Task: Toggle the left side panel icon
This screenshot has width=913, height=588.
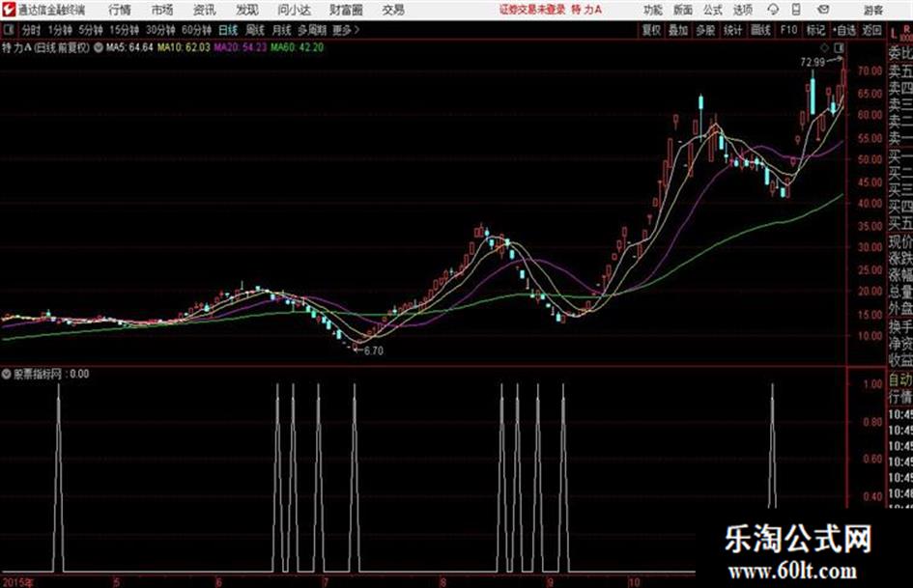Action: click(9, 30)
